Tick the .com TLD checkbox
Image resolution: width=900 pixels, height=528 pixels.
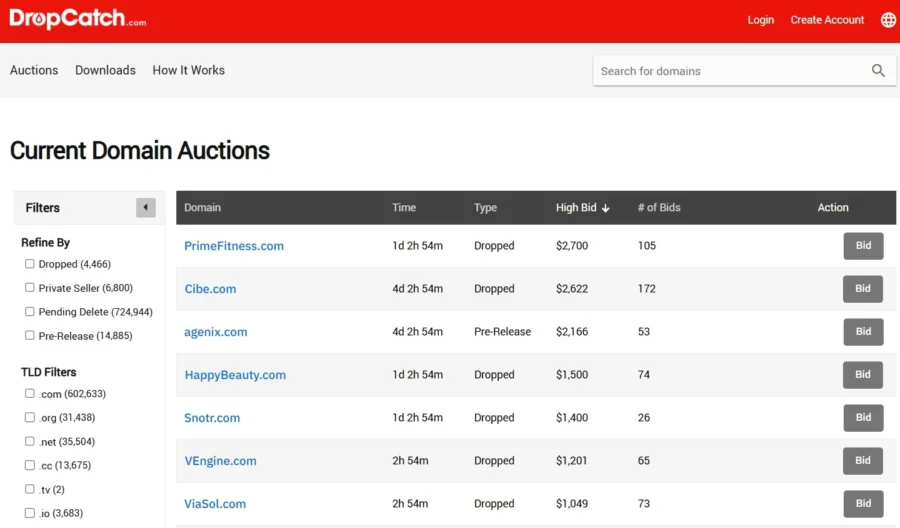(29, 394)
